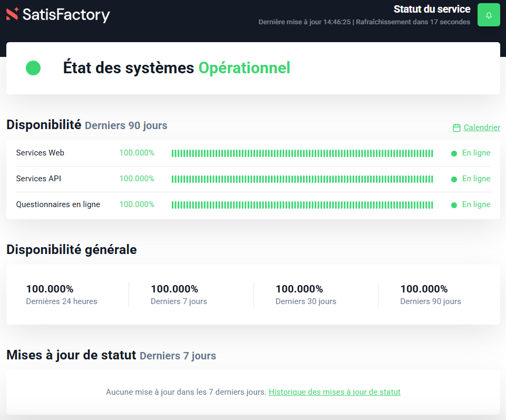Click the Questionnaires en ligne uptime bars
Viewport: 506px width, 420px height.
coord(302,205)
